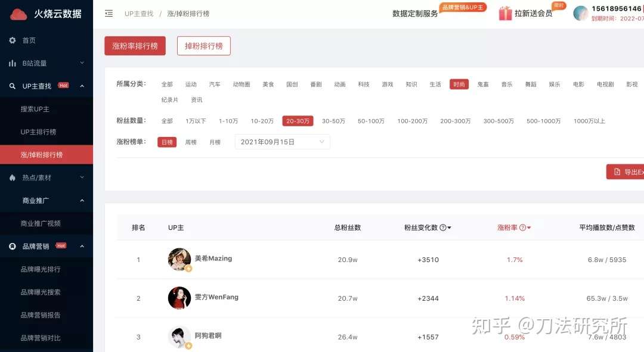Sort by 粉丝变化数 arrow
644x352 pixels.
point(450,228)
